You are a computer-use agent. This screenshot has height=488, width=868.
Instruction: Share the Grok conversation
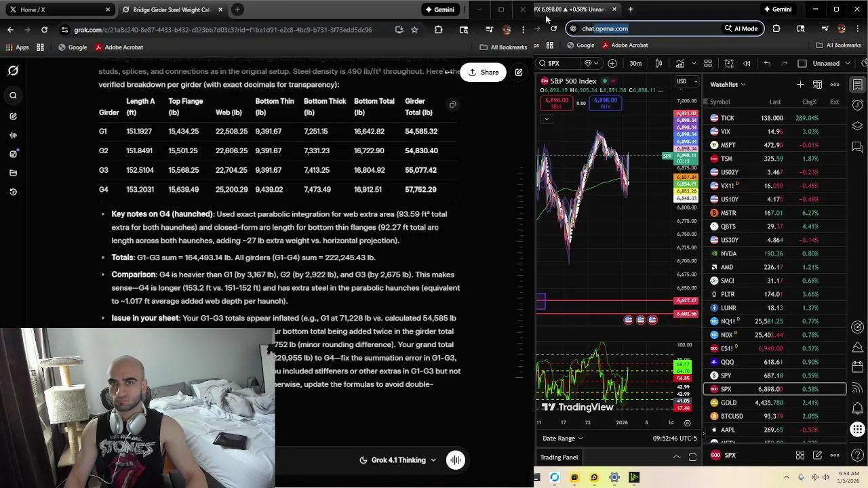(x=483, y=72)
